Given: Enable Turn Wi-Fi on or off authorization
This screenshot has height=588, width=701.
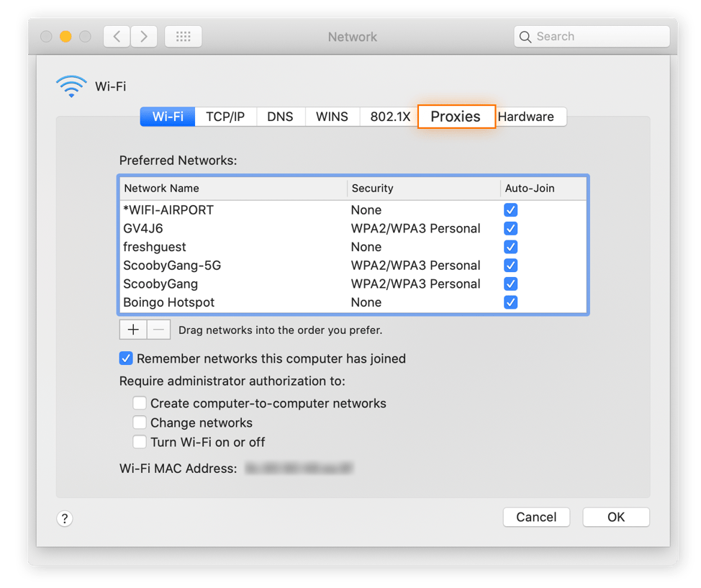Looking at the screenshot, I should pyautogui.click(x=140, y=441).
